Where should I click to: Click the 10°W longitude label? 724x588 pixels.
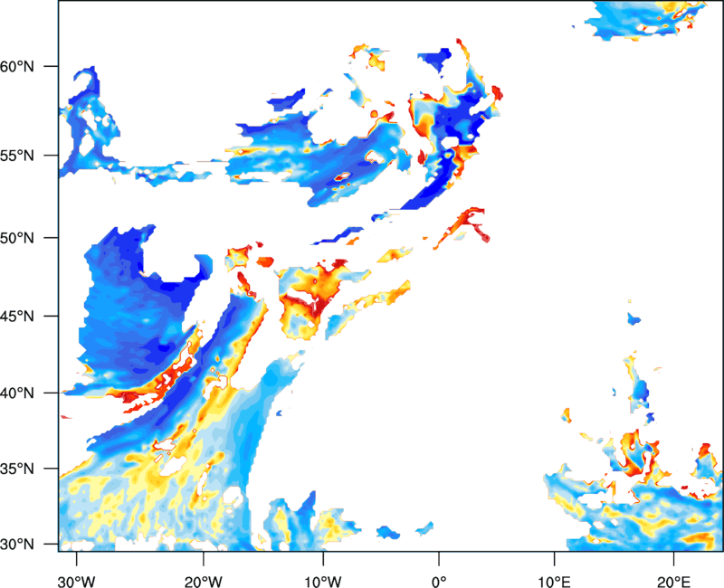(322, 582)
